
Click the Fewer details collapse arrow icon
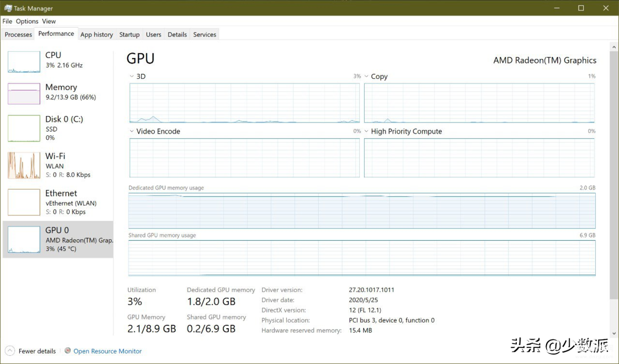click(10, 351)
